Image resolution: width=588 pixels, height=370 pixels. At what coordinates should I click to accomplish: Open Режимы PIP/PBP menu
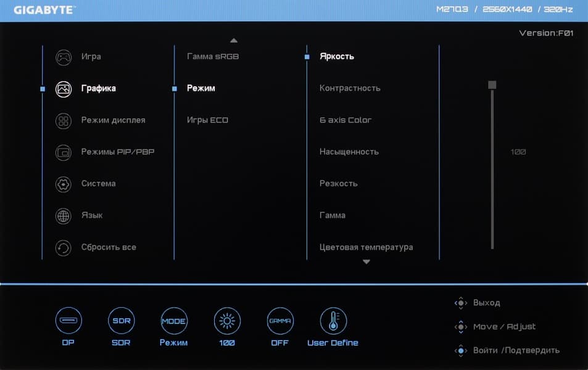point(118,152)
